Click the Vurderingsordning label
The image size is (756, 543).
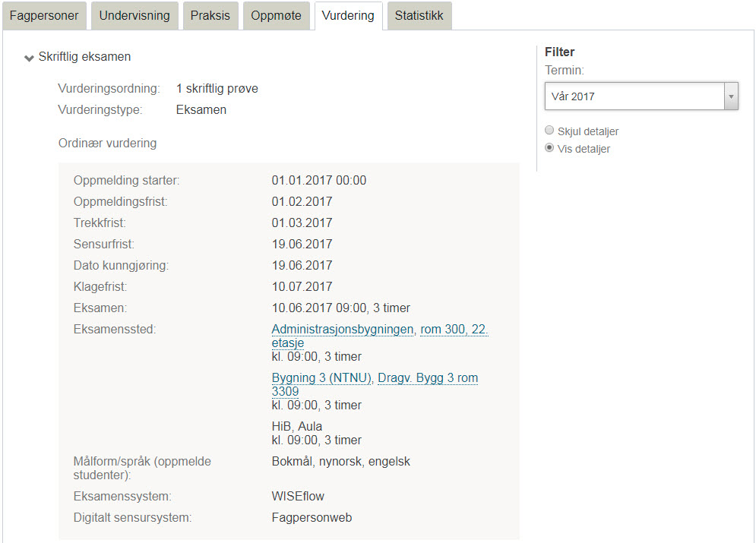point(109,89)
